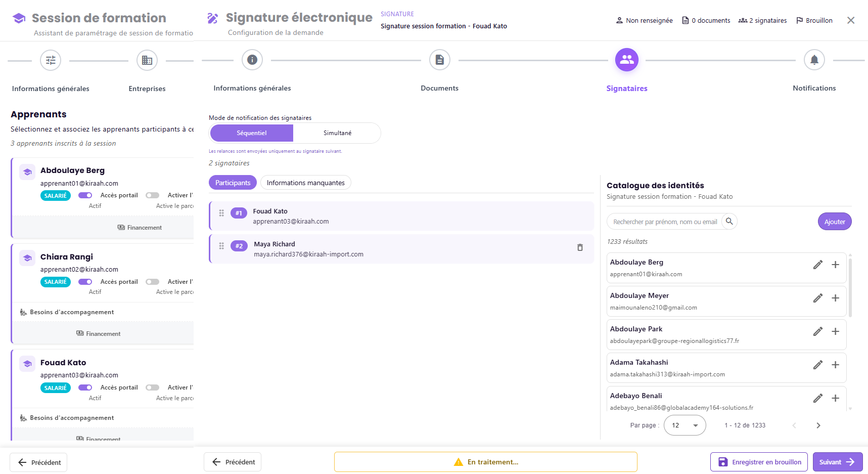Click the Ajouter button
Screen dimensions: 868x474
click(x=835, y=222)
